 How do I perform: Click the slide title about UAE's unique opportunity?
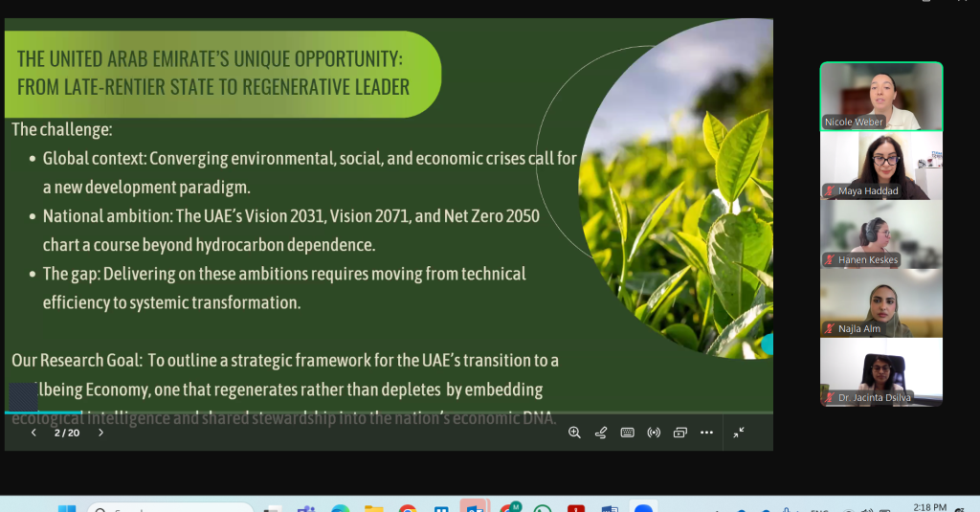coord(213,73)
